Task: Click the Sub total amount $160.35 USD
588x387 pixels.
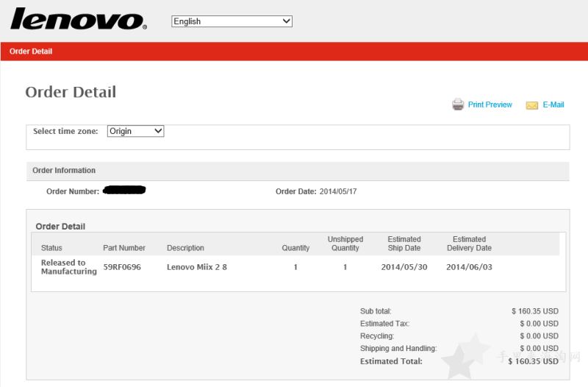Action: 535,311
